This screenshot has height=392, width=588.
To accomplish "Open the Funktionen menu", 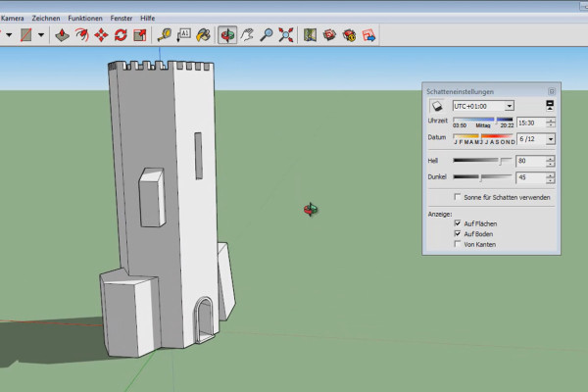I will 85,18.
